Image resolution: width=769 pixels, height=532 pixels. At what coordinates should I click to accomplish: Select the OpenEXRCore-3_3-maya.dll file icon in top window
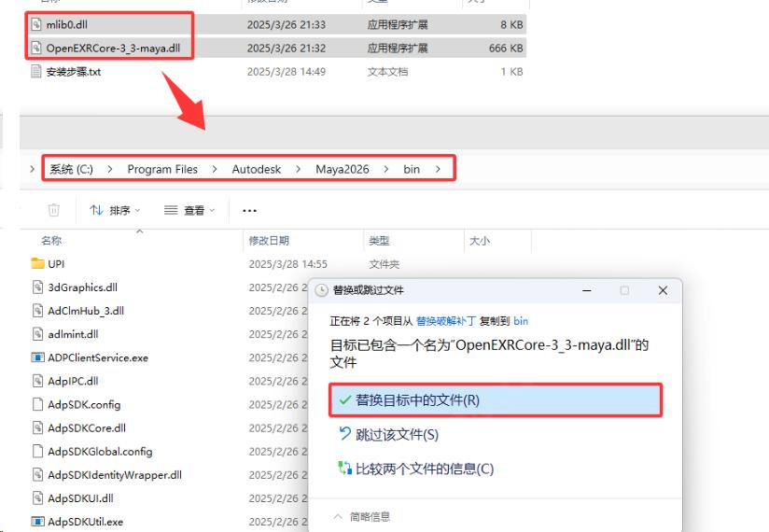pos(36,48)
